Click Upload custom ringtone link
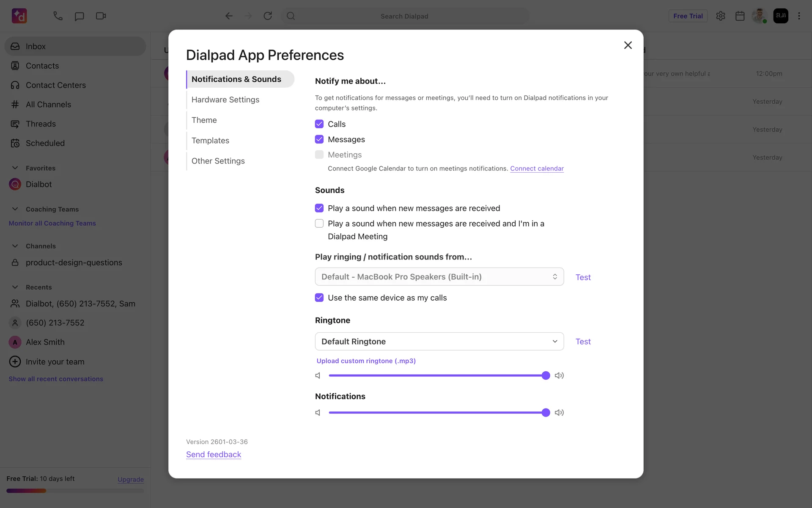This screenshot has width=812, height=508. tap(366, 361)
